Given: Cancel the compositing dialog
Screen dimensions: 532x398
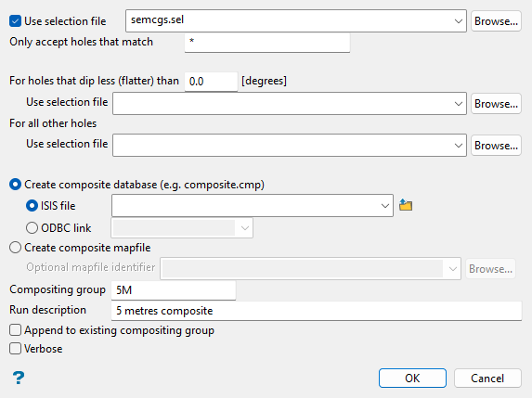Looking at the screenshot, I should click(x=487, y=378).
